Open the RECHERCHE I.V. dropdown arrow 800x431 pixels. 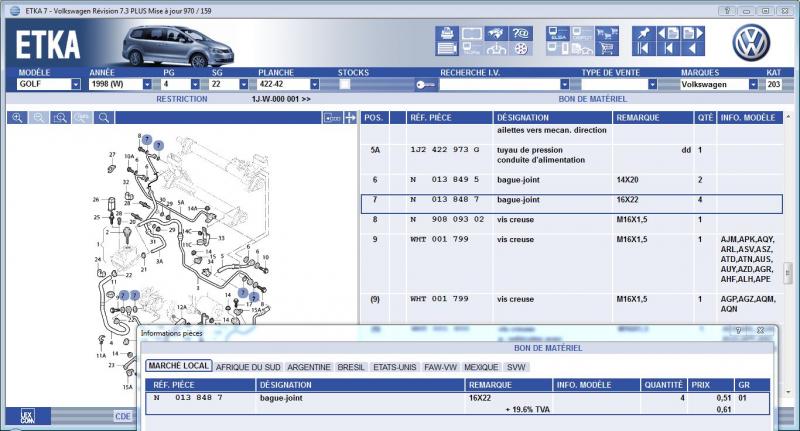point(564,84)
